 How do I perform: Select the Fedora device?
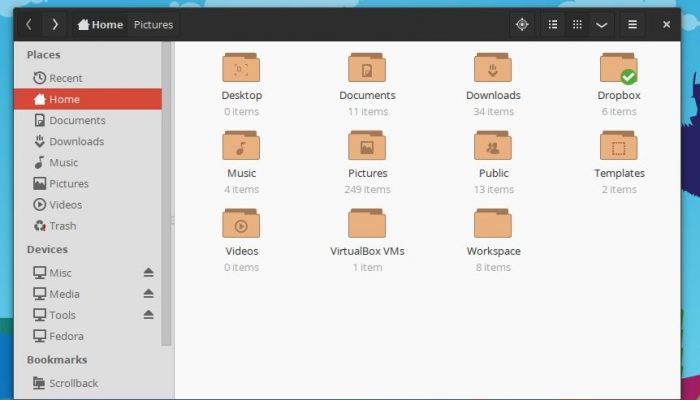click(x=88, y=336)
